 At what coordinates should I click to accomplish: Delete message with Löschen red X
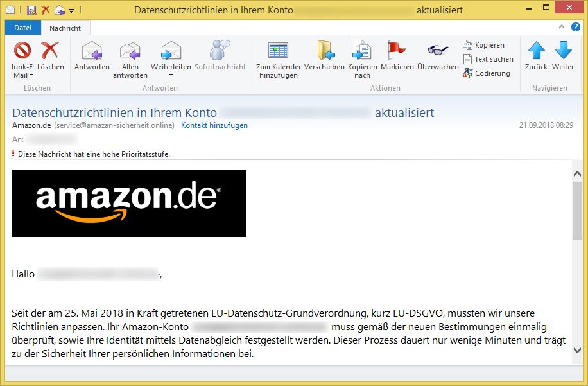(x=51, y=50)
